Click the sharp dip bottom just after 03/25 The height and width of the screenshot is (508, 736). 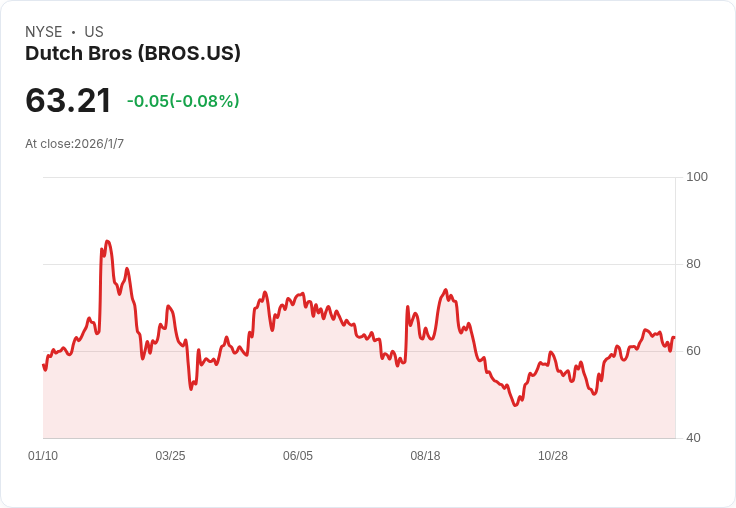point(191,388)
